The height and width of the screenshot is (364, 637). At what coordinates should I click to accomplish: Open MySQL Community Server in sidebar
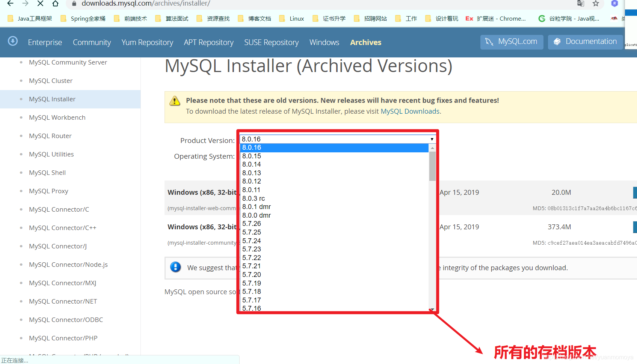pos(68,62)
